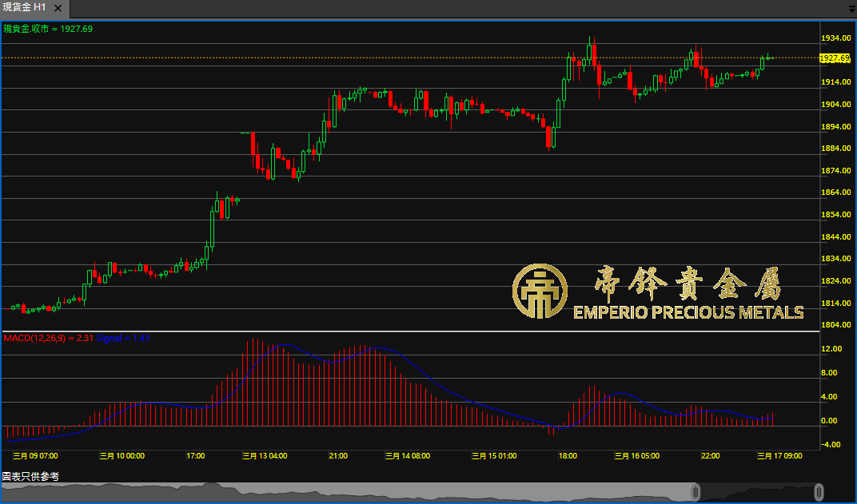Click the dark selected window in navigator

point(757,492)
